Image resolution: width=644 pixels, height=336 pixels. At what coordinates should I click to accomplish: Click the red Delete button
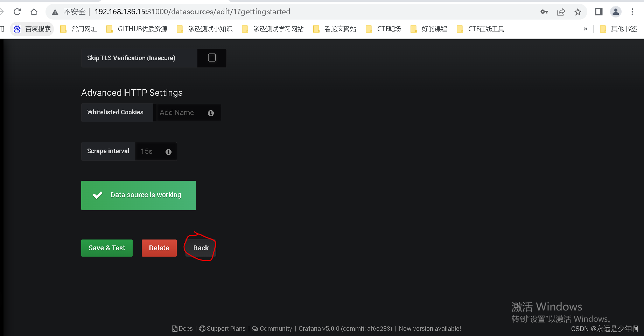[x=159, y=248]
